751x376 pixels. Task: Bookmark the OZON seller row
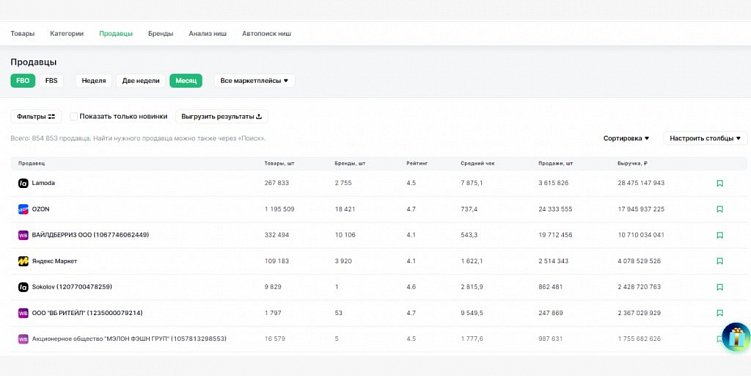click(719, 209)
